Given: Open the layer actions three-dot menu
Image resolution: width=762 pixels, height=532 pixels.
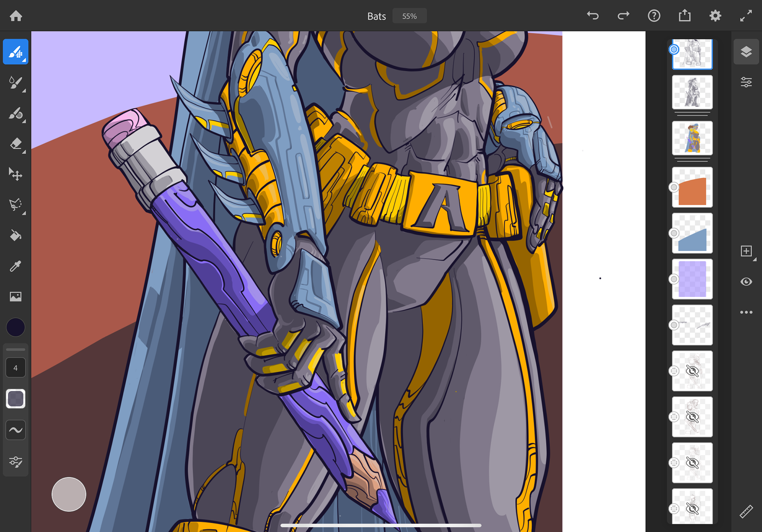Looking at the screenshot, I should tap(746, 312).
